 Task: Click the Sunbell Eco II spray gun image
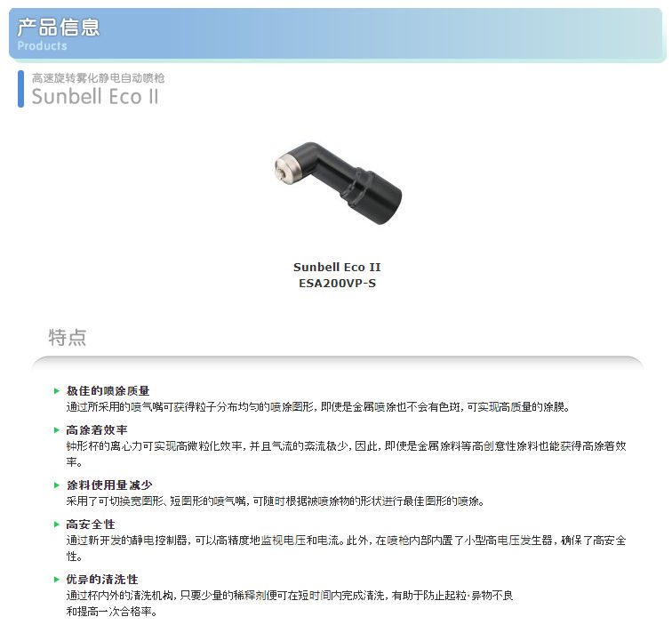coord(338,183)
